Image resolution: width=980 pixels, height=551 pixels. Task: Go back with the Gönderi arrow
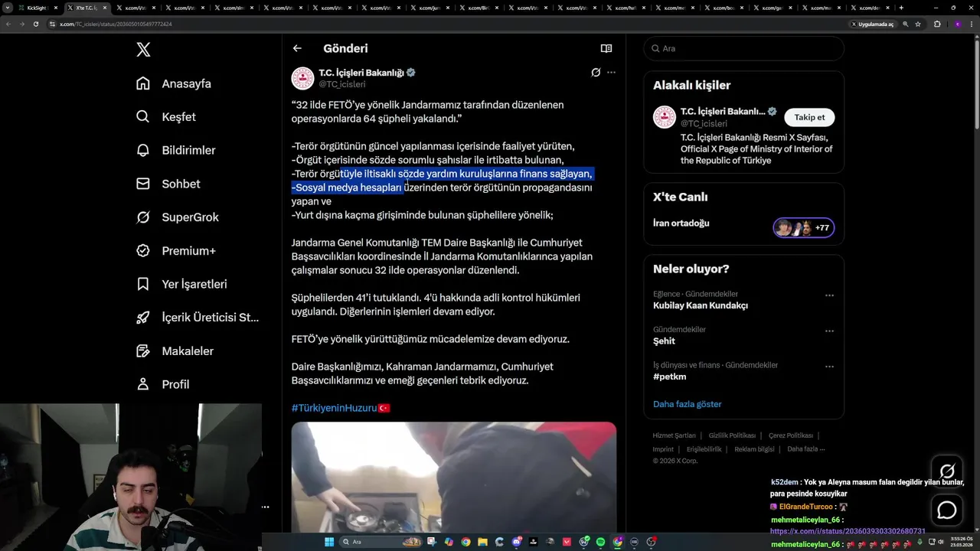point(297,48)
